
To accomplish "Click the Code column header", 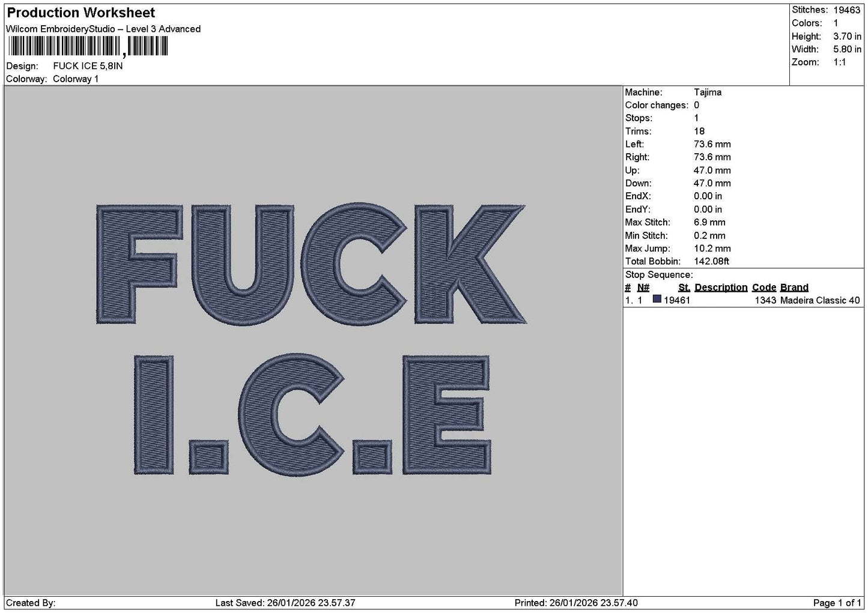I will pyautogui.click(x=764, y=288).
